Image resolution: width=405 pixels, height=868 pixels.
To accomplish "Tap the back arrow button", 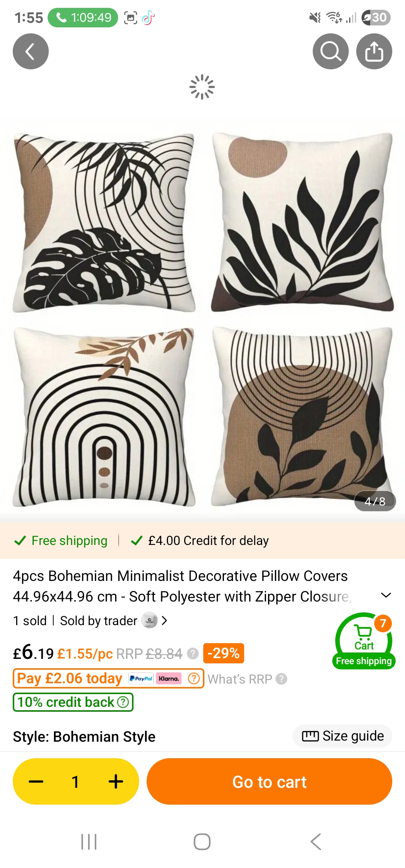I will pos(31,51).
